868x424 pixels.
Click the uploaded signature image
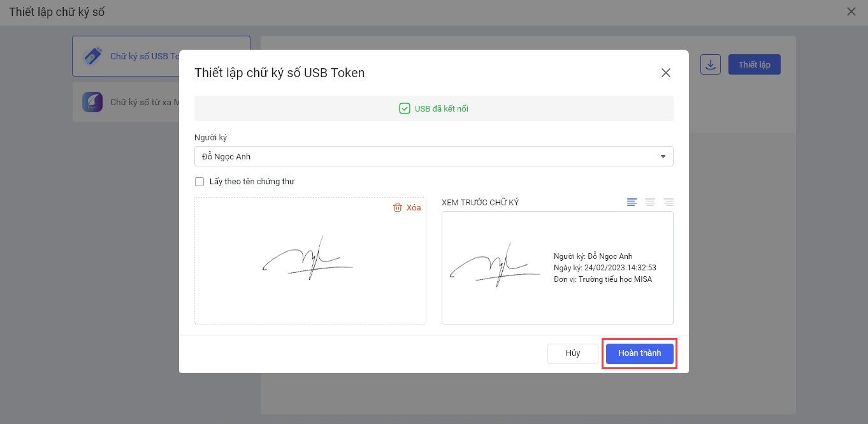coord(308,258)
